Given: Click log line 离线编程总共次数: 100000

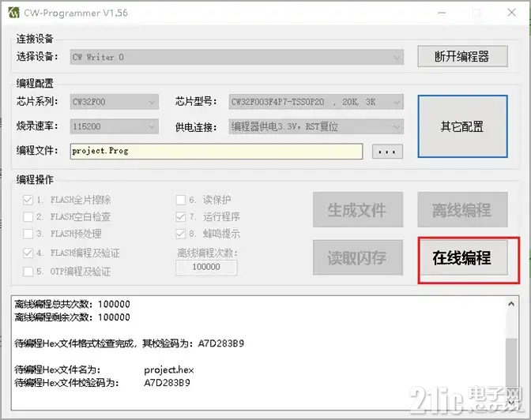Looking at the screenshot, I should [x=73, y=304].
